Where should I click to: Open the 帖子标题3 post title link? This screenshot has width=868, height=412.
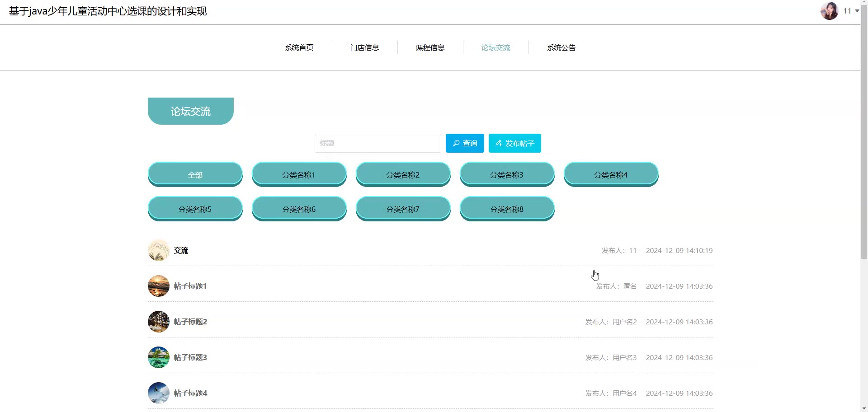(190, 357)
